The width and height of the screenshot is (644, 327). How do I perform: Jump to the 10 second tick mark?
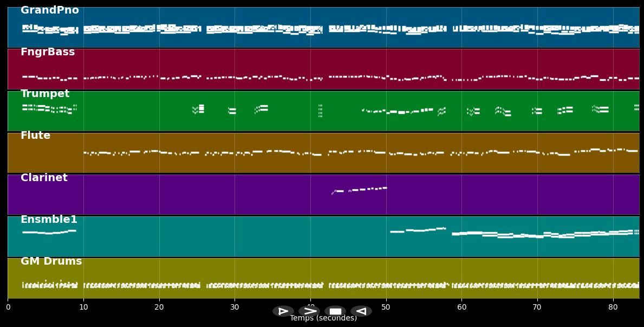pos(83,307)
